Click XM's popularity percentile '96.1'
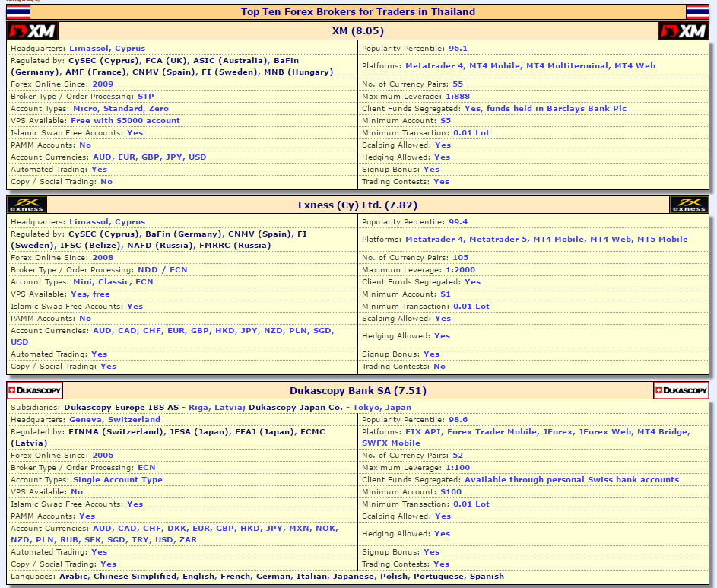The width and height of the screenshot is (717, 588). point(458,49)
